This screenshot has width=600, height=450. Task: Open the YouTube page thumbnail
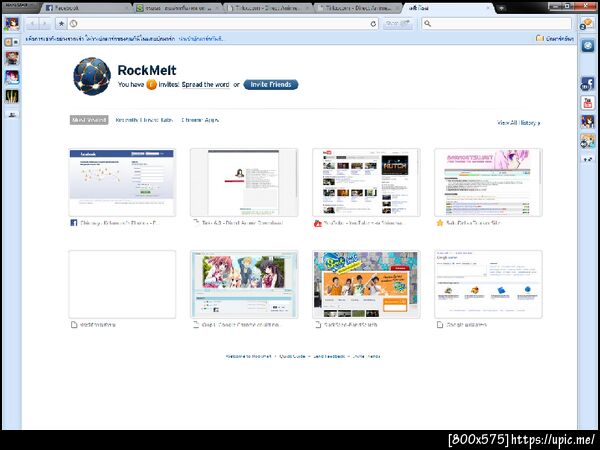tap(366, 183)
